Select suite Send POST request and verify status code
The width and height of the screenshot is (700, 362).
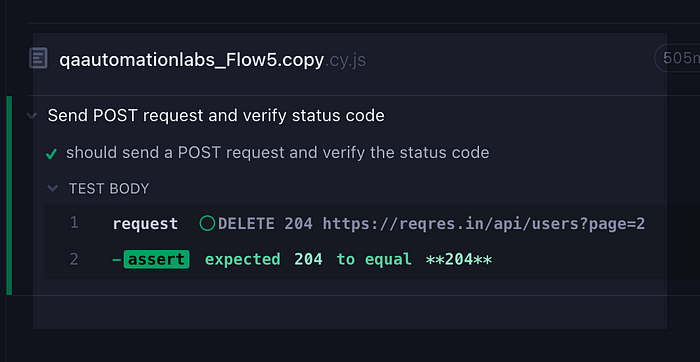click(x=216, y=116)
